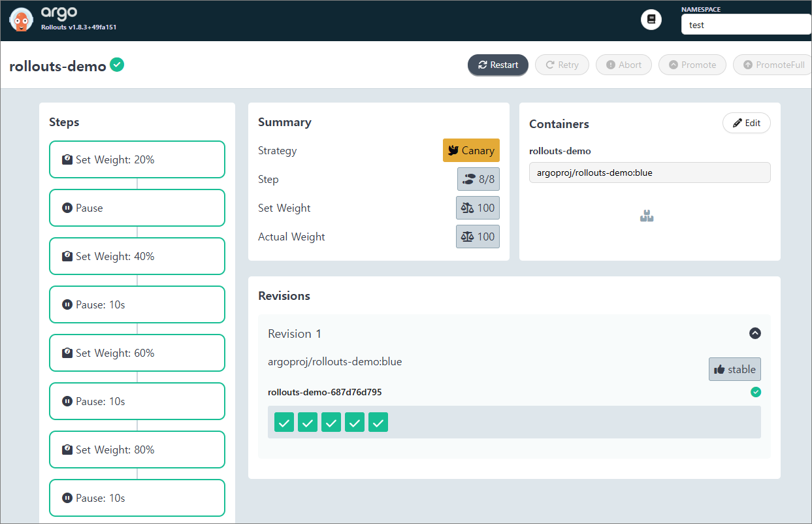The image size is (812, 524).
Task: Click the first green pod checkmark
Action: [x=284, y=423]
